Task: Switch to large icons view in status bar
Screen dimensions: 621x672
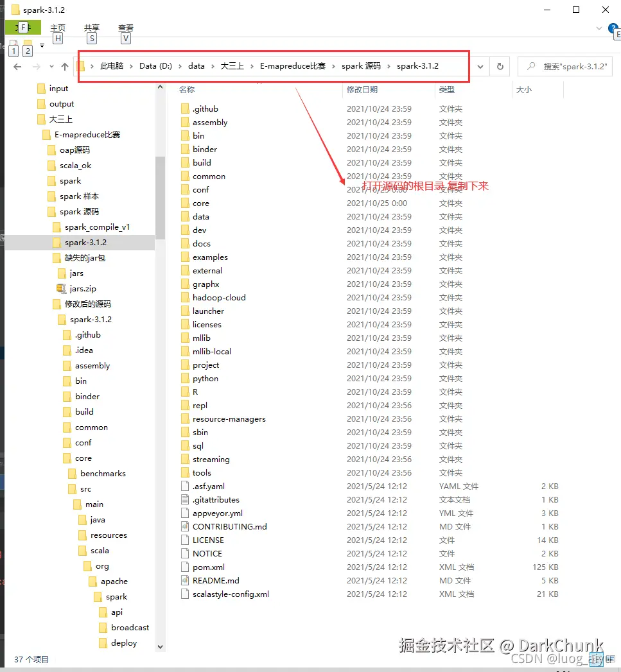Action: click(x=610, y=660)
